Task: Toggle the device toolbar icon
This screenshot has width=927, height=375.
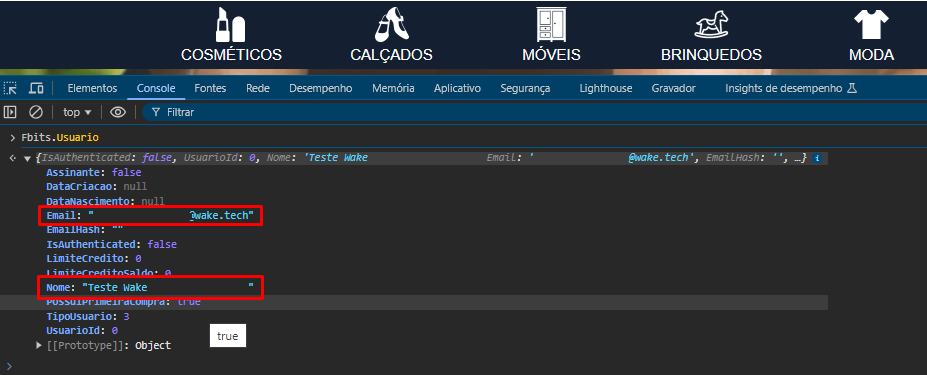Action: [x=36, y=88]
